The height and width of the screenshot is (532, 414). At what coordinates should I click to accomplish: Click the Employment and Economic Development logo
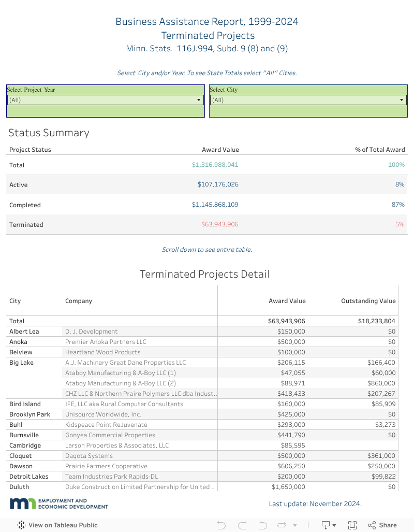click(58, 504)
